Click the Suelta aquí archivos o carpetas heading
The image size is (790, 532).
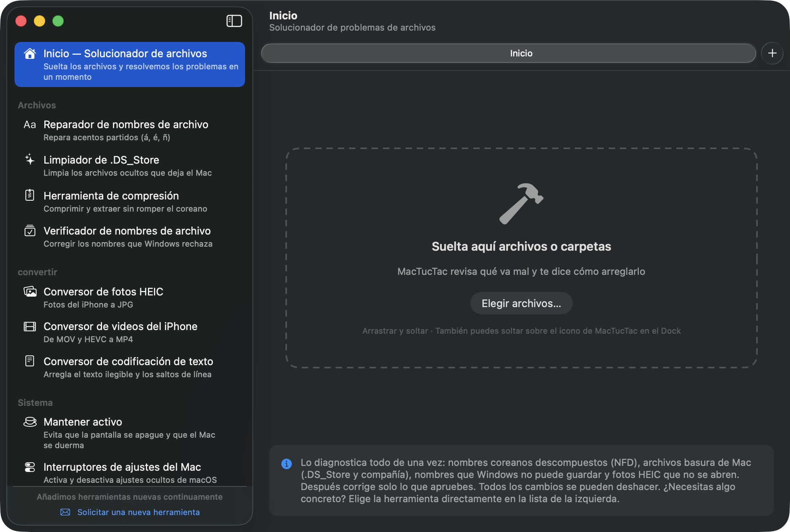click(521, 246)
